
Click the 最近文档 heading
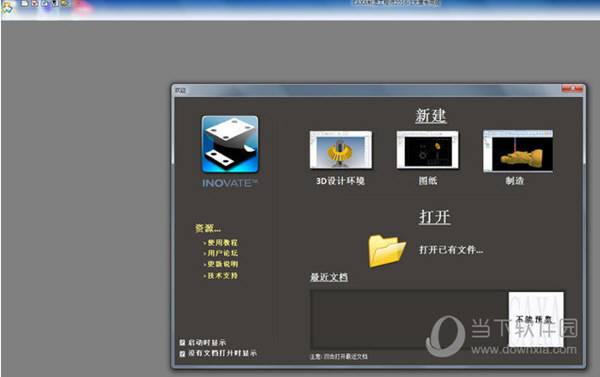(329, 277)
